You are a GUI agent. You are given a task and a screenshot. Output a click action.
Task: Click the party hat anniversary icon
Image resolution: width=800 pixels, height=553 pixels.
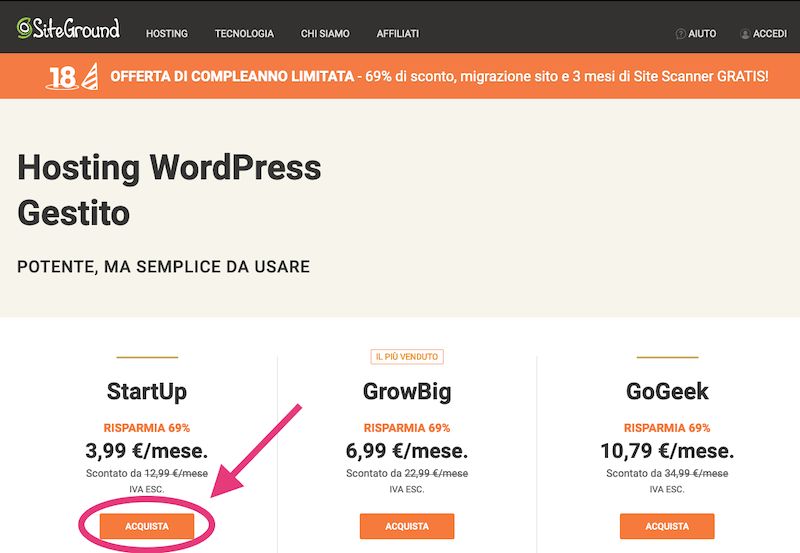(x=90, y=77)
